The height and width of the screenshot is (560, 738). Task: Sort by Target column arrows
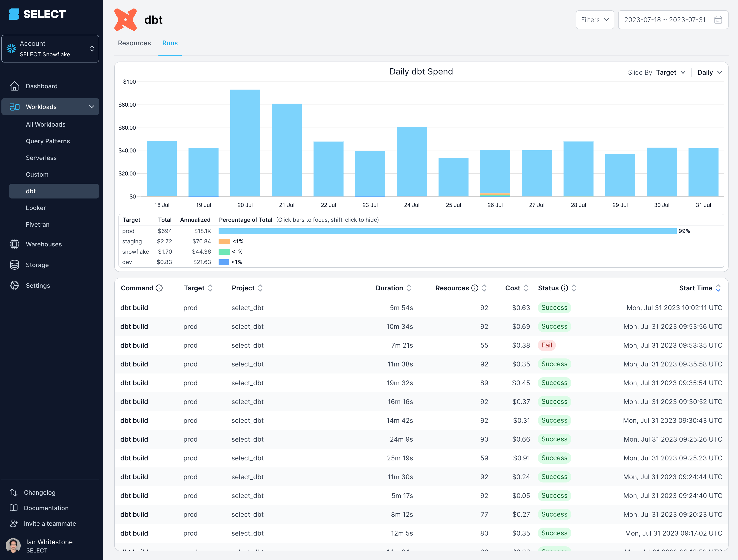click(210, 288)
